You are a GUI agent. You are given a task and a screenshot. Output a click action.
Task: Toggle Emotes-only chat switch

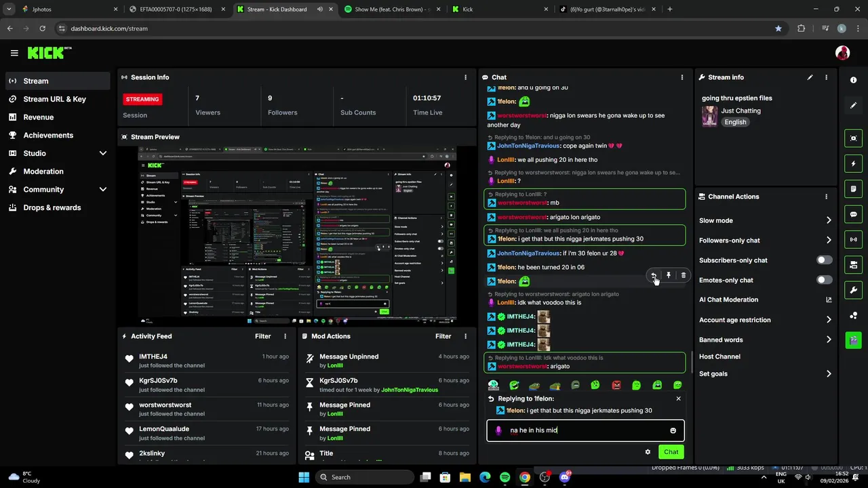pos(825,280)
